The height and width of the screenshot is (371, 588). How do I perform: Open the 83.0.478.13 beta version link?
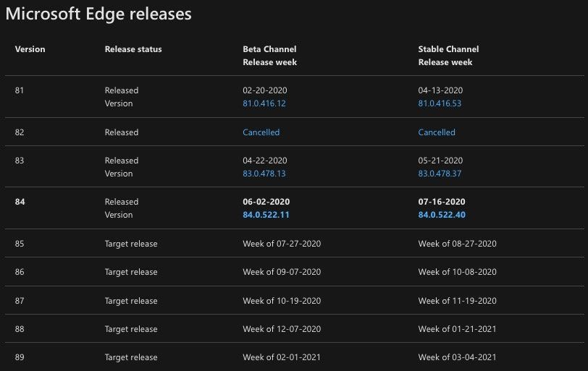[264, 174]
